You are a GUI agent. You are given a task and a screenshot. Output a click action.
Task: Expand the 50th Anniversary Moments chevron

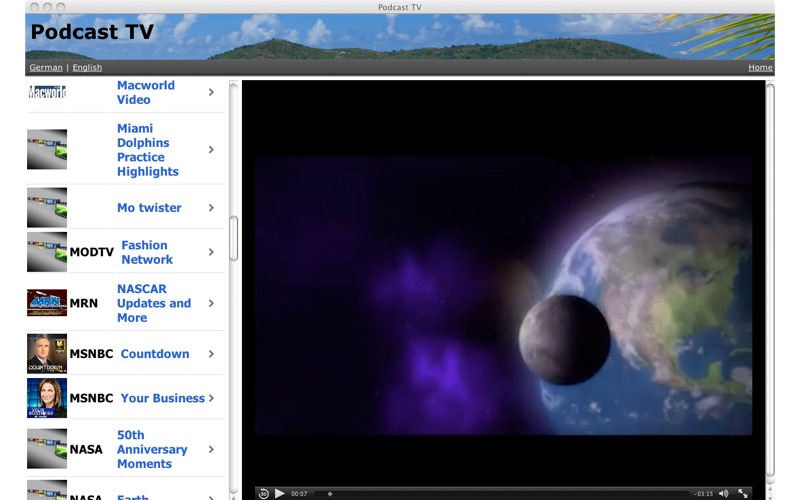click(211, 449)
